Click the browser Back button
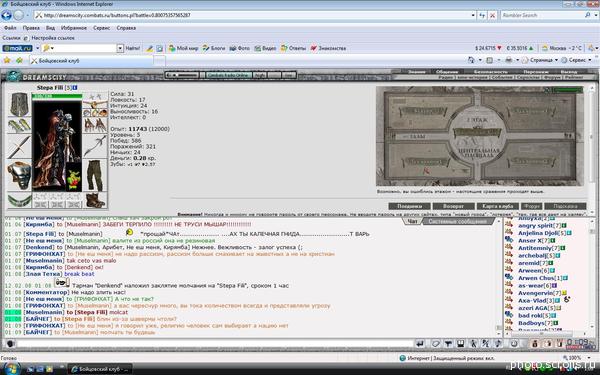This screenshot has width=600, height=375. pyautogui.click(x=7, y=15)
